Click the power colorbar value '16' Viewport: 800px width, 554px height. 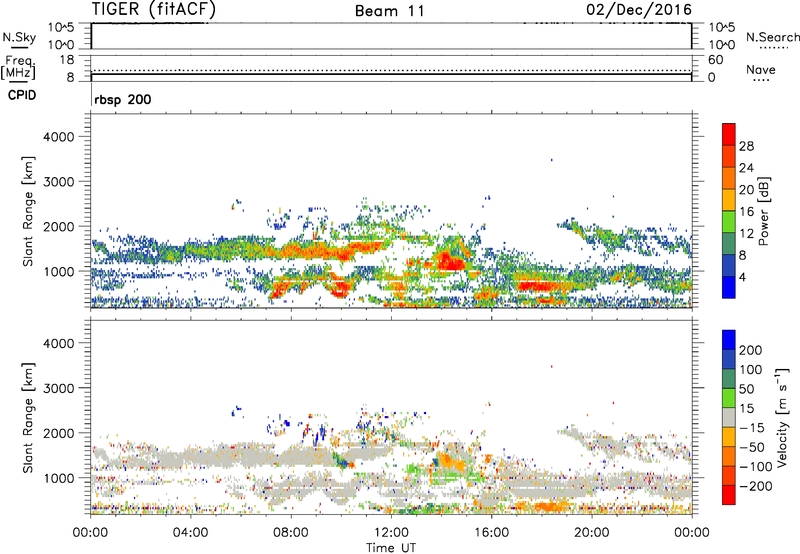[x=746, y=212]
